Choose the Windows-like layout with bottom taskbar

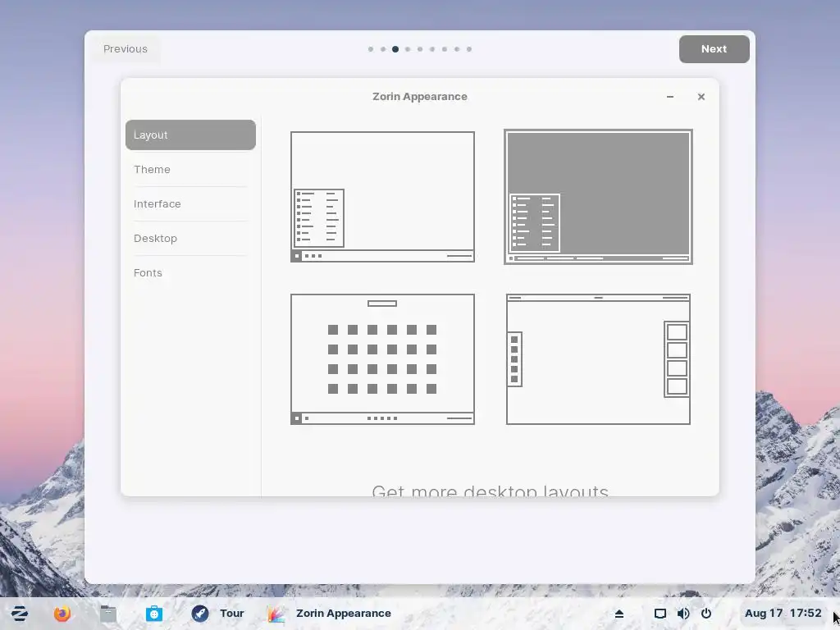pos(382,197)
